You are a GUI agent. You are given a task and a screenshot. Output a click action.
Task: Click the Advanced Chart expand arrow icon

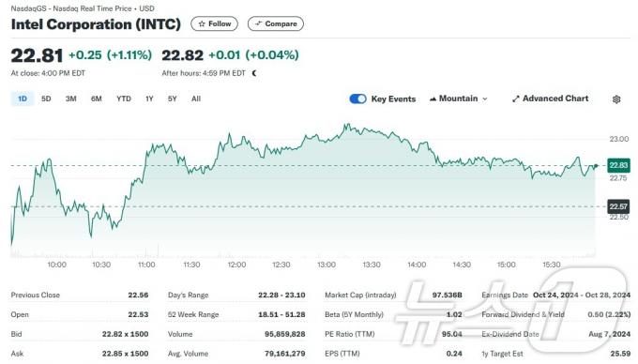pos(515,99)
